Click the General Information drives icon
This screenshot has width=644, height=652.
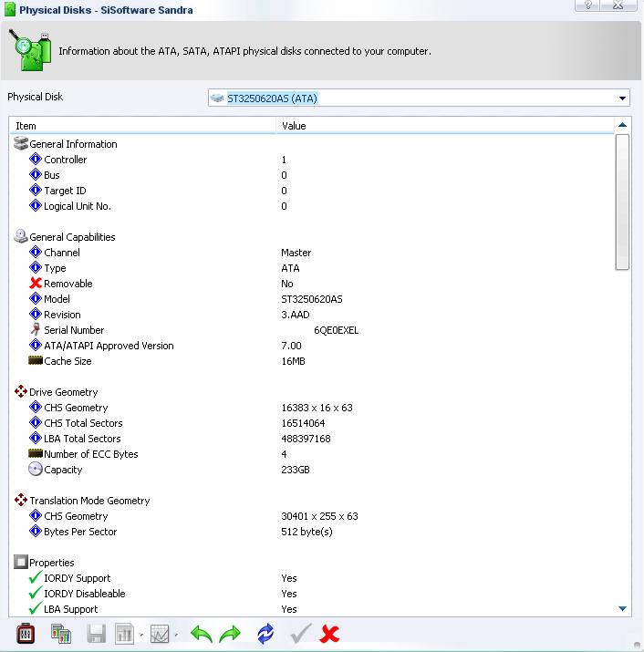[x=21, y=143]
